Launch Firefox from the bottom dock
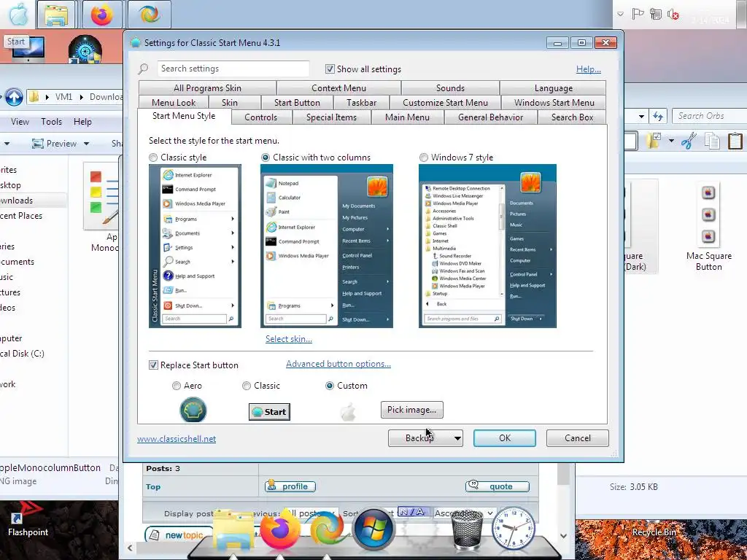The image size is (747, 560). tap(280, 529)
